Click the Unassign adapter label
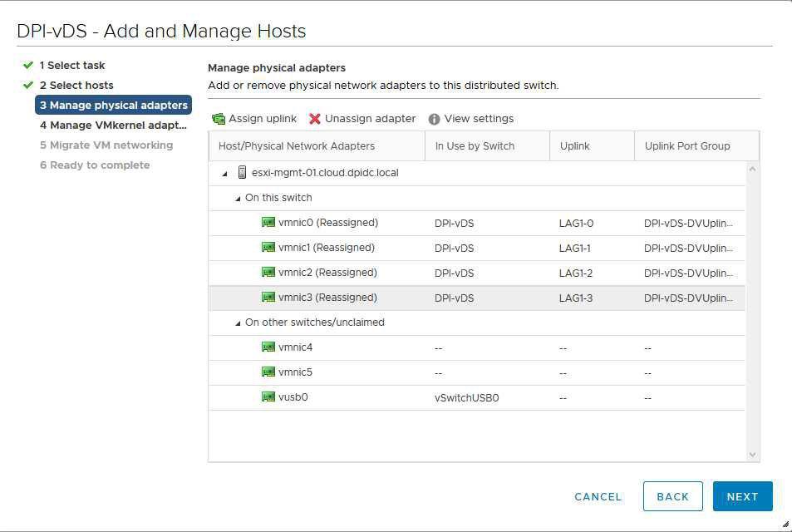Image resolution: width=792 pixels, height=532 pixels. 371,118
